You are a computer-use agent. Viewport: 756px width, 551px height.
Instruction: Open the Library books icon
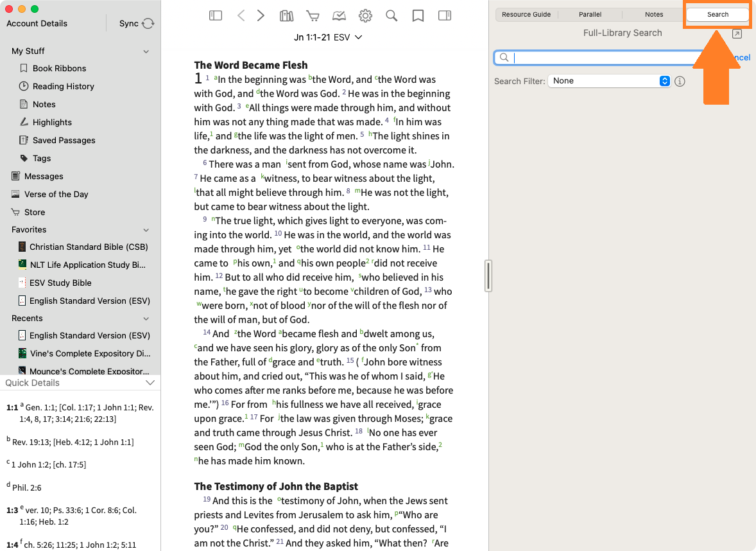click(286, 15)
